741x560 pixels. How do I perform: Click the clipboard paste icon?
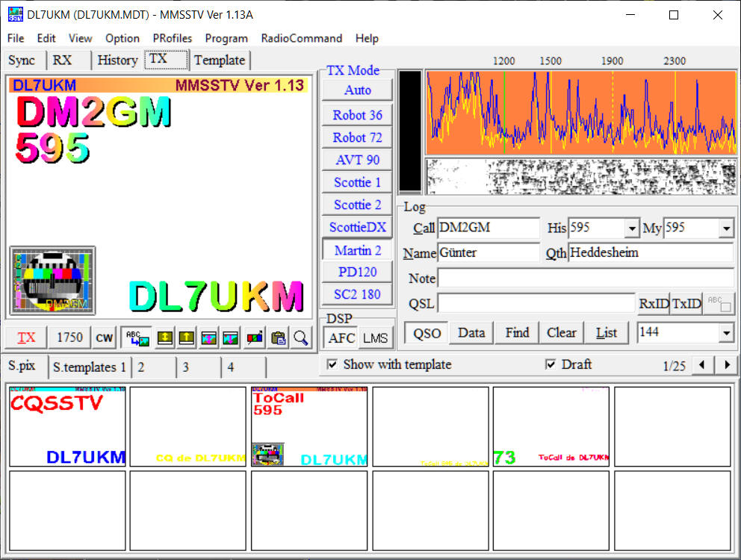tap(279, 337)
